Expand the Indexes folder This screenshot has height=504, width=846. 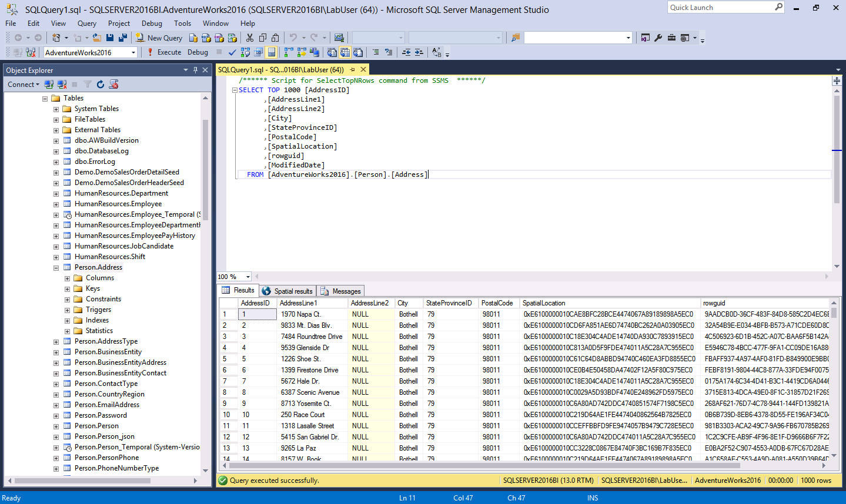tap(68, 321)
